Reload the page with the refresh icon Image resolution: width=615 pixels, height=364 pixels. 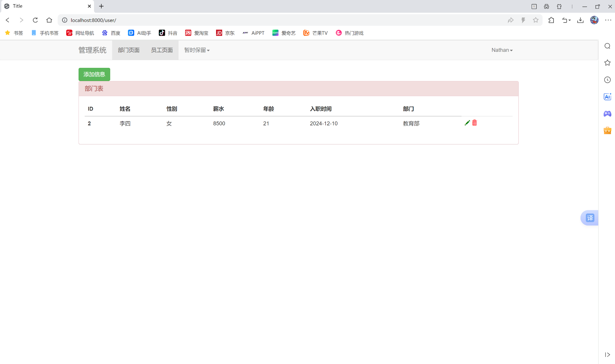35,20
